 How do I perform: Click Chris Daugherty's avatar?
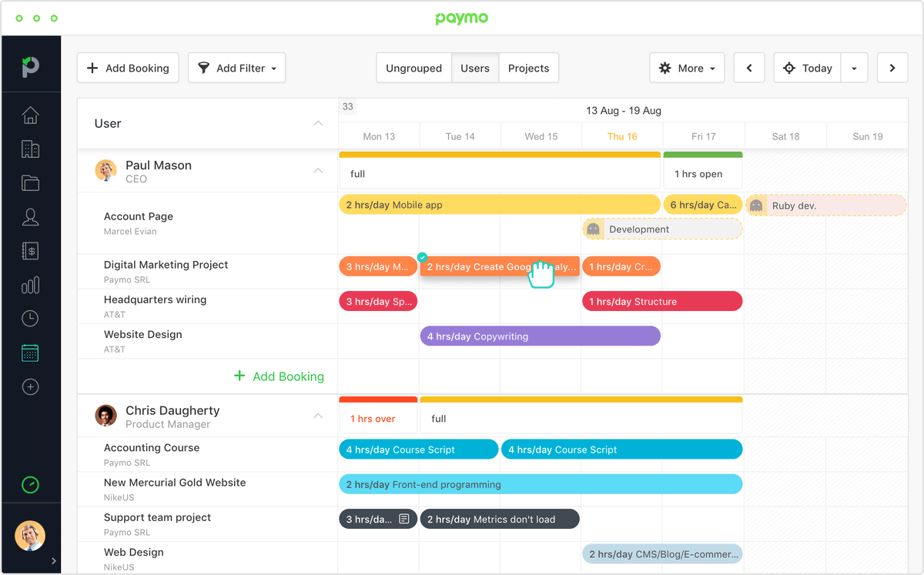105,416
